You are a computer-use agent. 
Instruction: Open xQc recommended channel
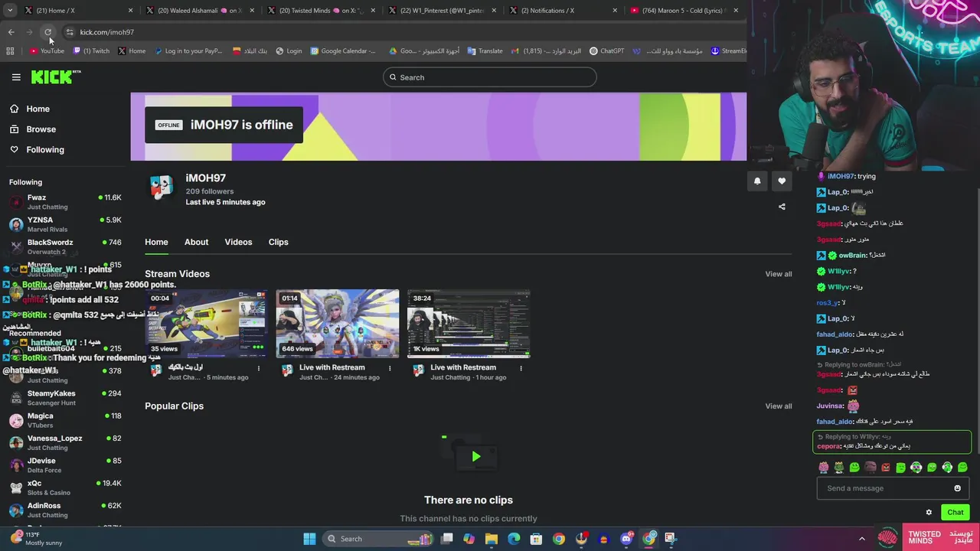(x=65, y=487)
